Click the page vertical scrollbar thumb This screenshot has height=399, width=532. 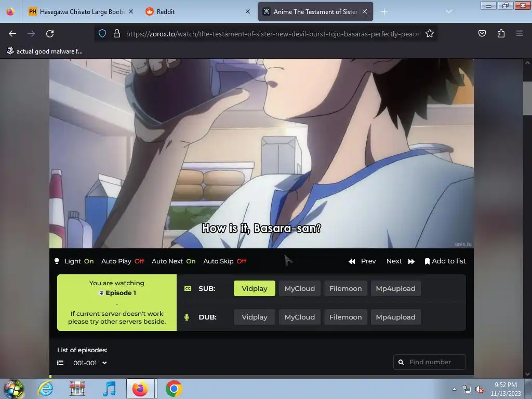[x=527, y=98]
